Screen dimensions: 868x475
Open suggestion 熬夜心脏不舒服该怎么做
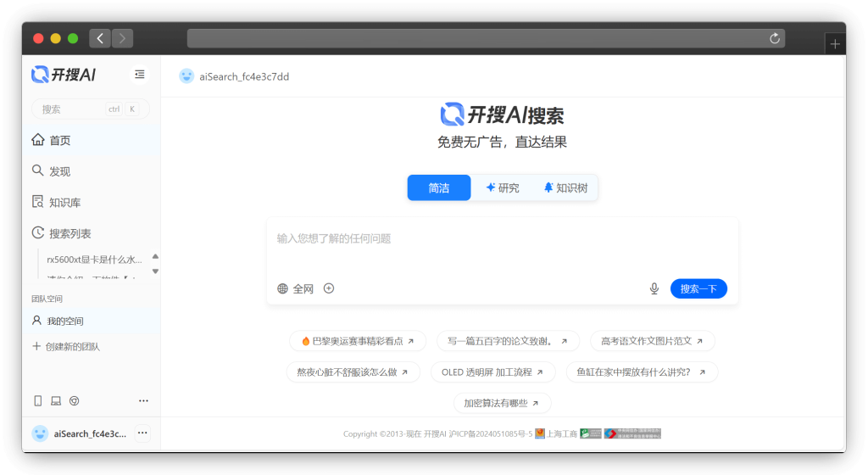tap(353, 372)
